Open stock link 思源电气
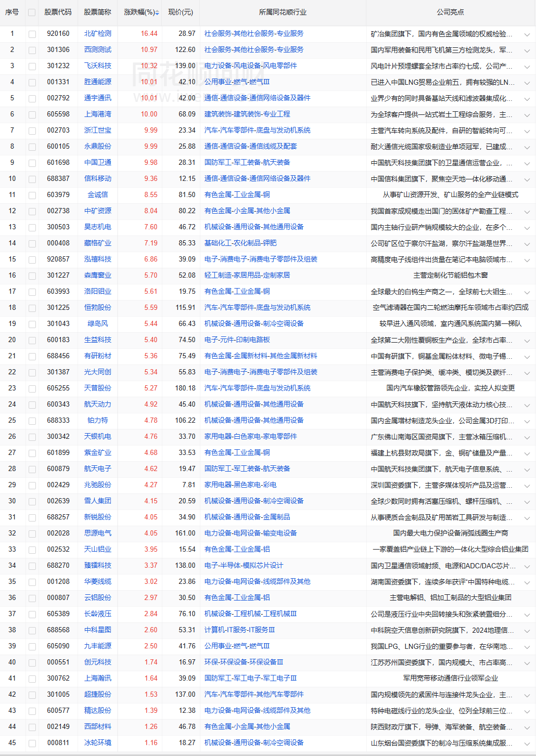The width and height of the screenshot is (536, 756). [98, 533]
